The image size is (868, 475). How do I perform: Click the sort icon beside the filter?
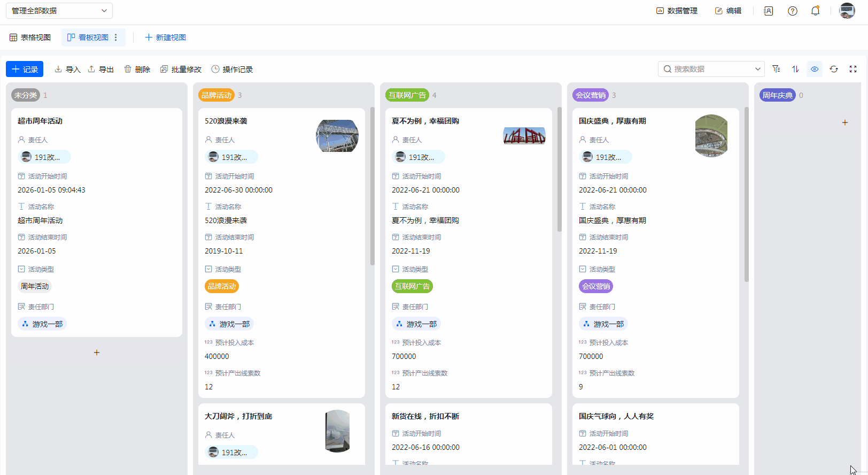click(795, 69)
